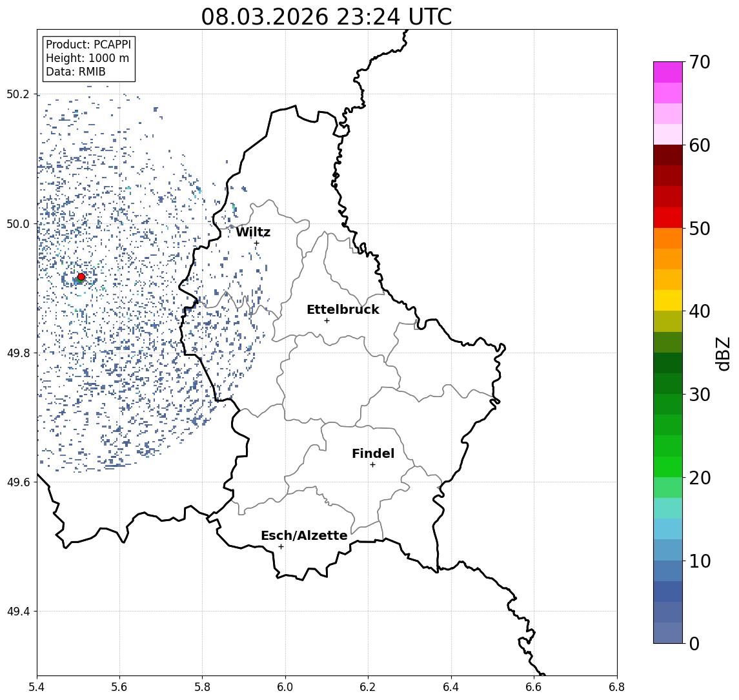
Task: Click the 5.6 longitude axis label
Action: click(119, 687)
